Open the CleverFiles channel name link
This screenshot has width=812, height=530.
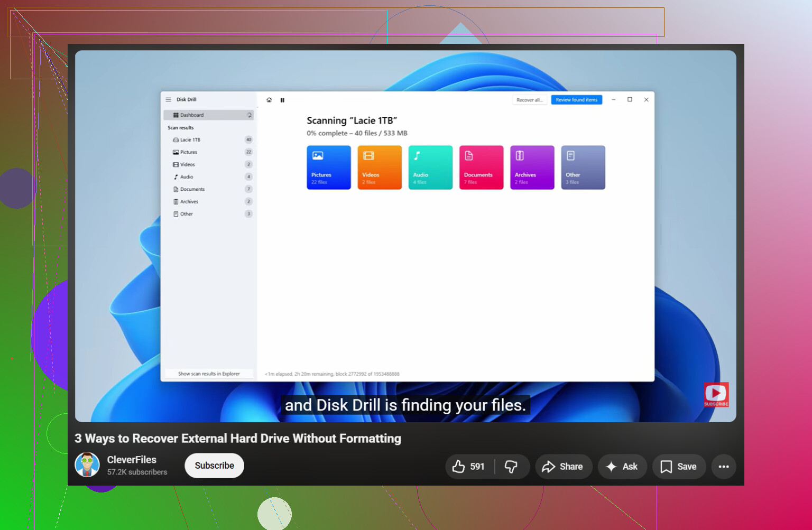(x=132, y=460)
